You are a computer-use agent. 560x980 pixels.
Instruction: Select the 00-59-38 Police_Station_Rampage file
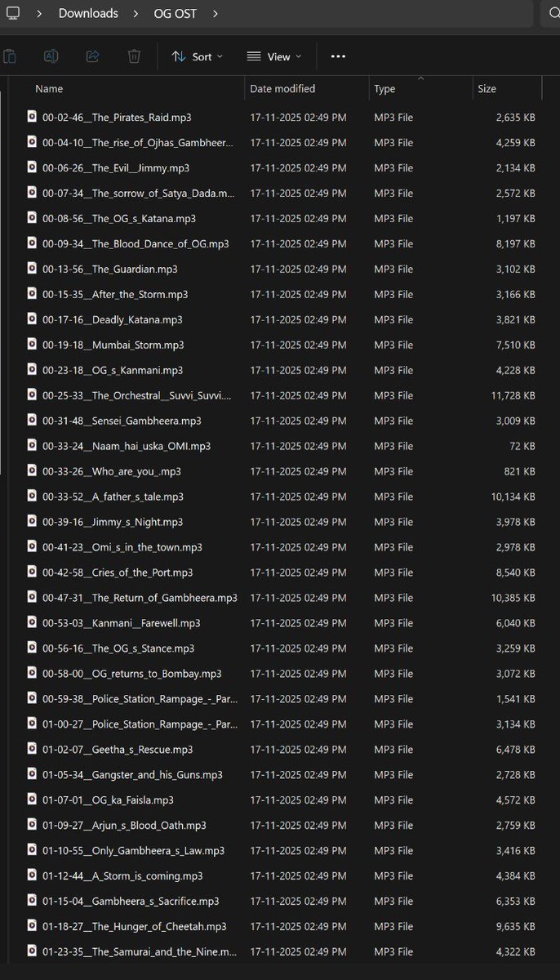138,699
